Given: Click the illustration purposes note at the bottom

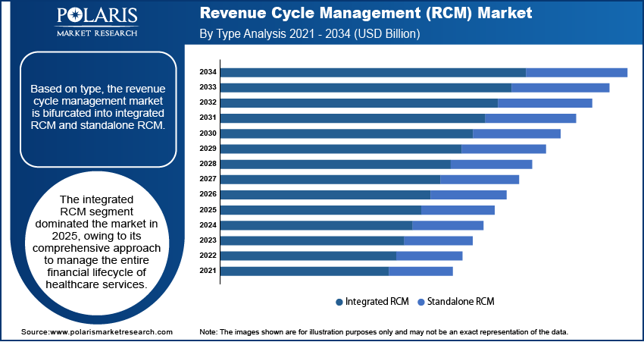Looking at the screenshot, I should point(383,332).
